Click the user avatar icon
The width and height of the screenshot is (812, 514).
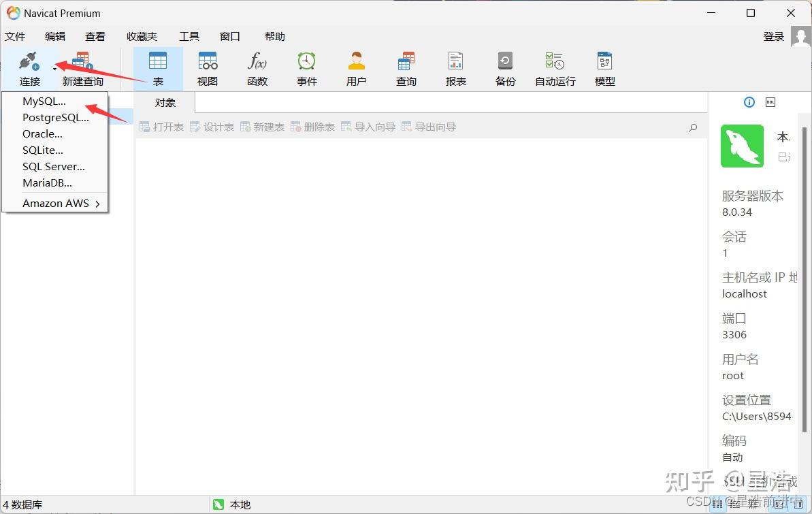[x=800, y=37]
